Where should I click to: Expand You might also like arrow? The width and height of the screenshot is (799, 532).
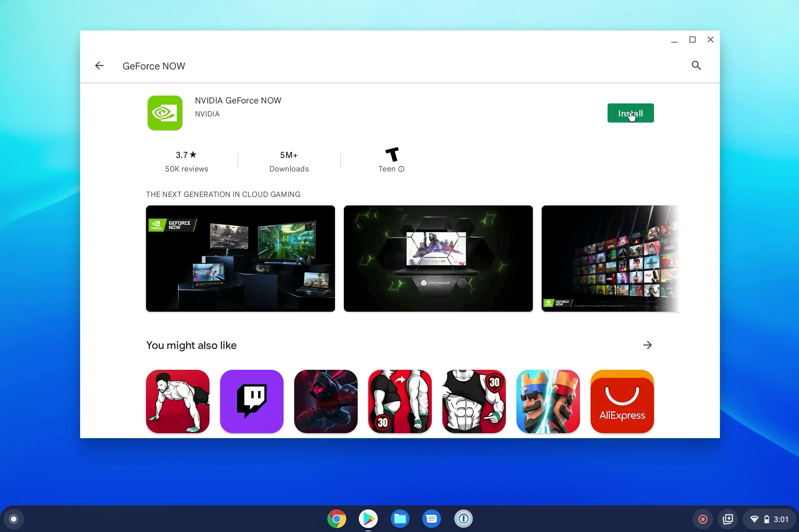click(647, 345)
